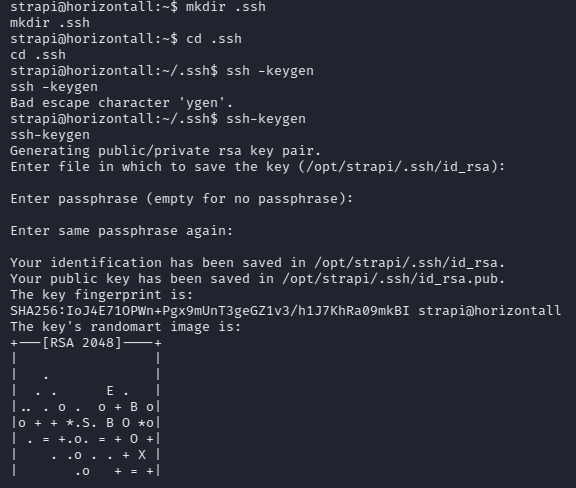Click the 'Your identification has been saved' line
The width and height of the screenshot is (576, 488).
click(x=258, y=263)
